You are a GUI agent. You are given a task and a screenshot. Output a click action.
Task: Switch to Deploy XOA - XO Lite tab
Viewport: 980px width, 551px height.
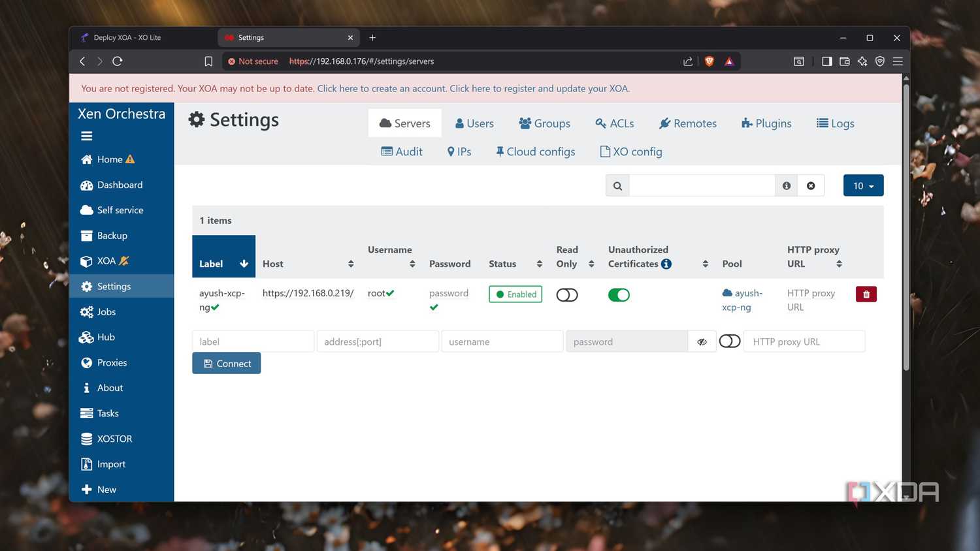[x=144, y=38]
